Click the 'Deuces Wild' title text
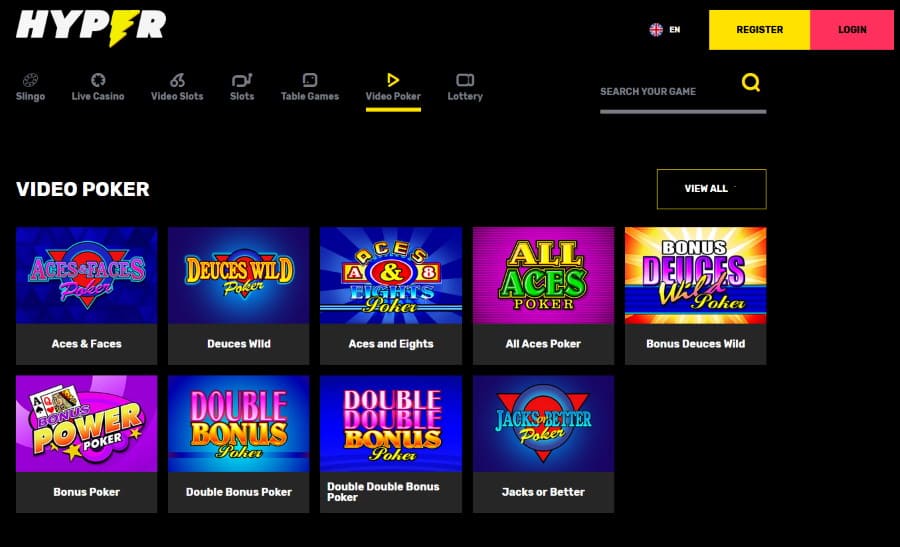The height and width of the screenshot is (547, 900). click(x=239, y=344)
